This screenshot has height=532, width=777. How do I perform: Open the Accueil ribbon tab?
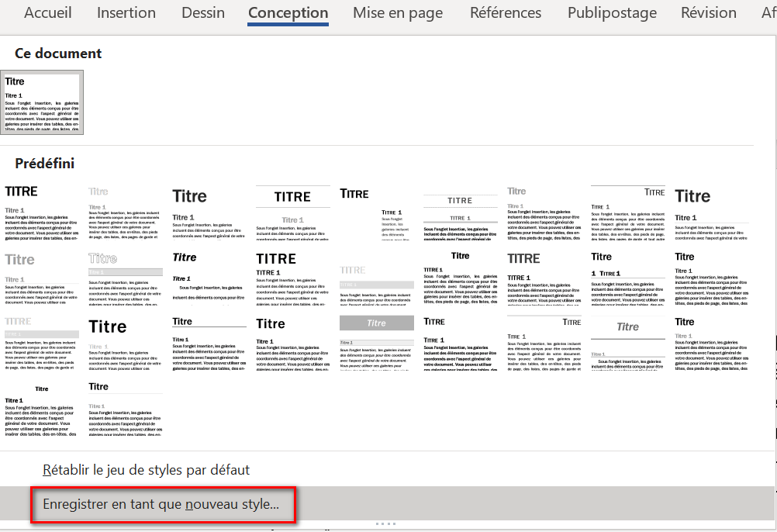(x=48, y=13)
